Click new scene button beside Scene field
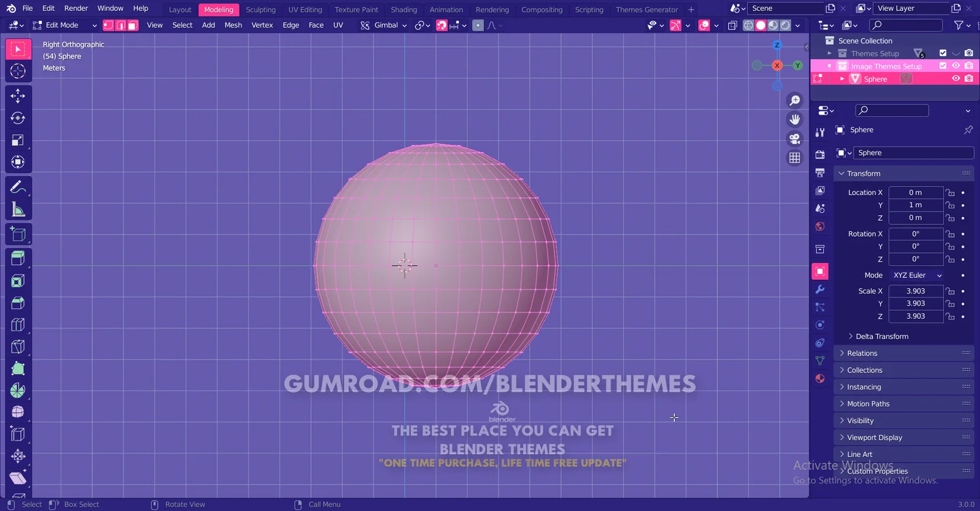Viewport: 980px width, 511px height. (x=831, y=8)
